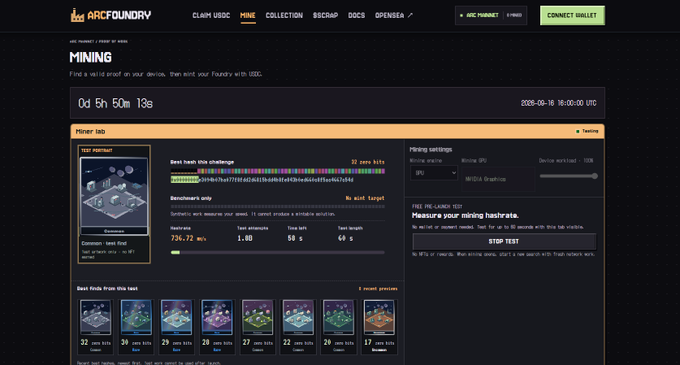Select the Test Portrait common artwork

click(114, 196)
